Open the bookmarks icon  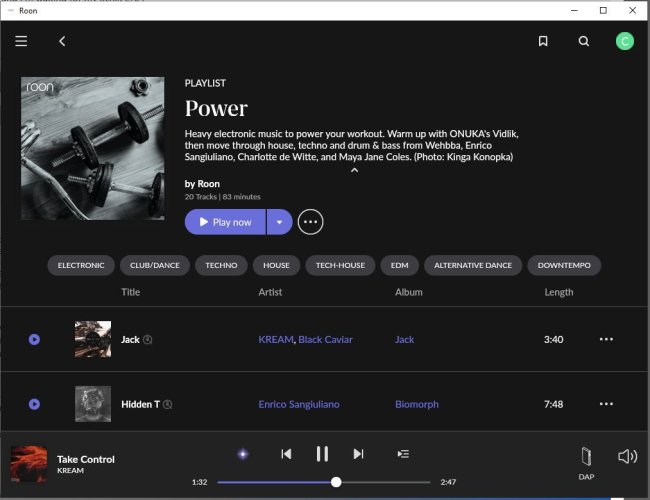(543, 41)
